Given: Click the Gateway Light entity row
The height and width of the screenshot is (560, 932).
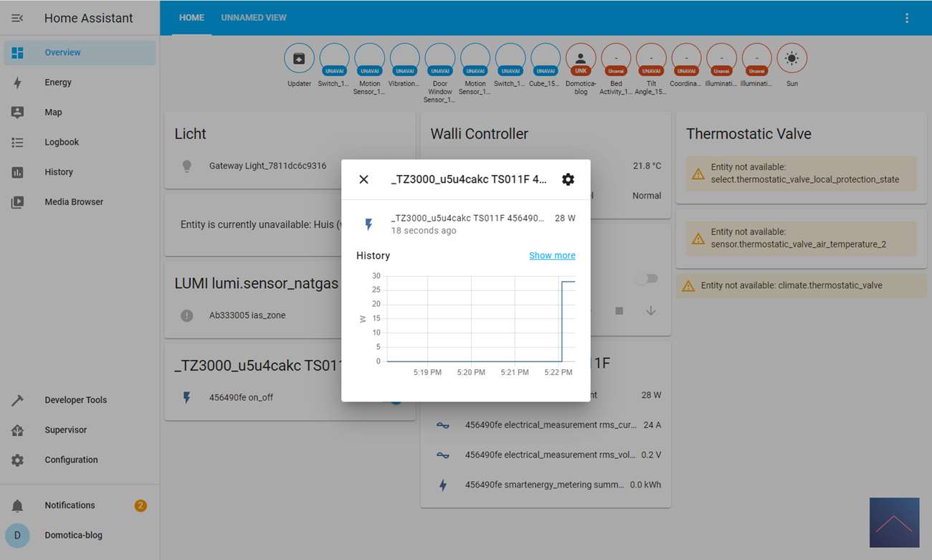Looking at the screenshot, I should pyautogui.click(x=267, y=166).
